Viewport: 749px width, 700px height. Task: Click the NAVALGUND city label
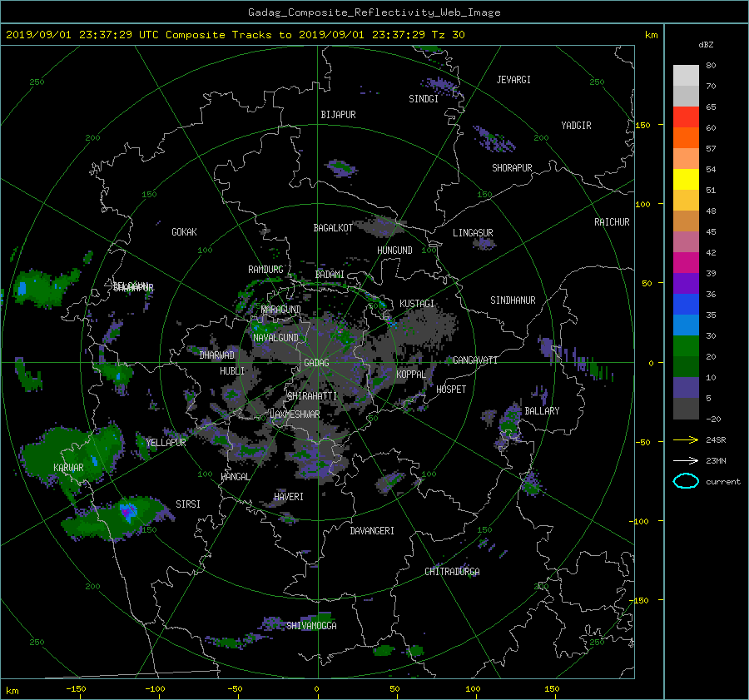[x=275, y=338]
